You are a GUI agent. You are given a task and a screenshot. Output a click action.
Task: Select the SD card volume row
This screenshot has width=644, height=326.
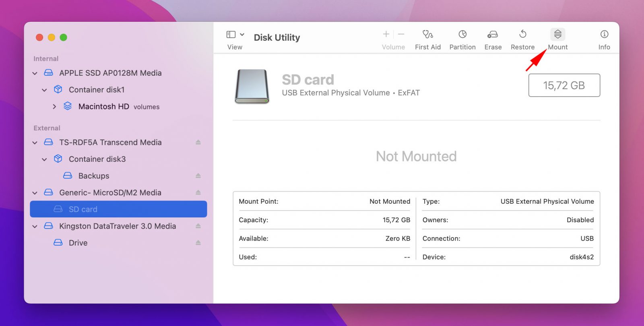(x=118, y=209)
